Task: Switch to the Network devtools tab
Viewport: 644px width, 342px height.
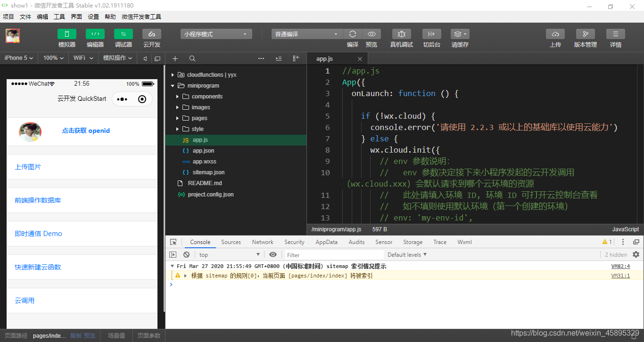Action: [x=263, y=242]
